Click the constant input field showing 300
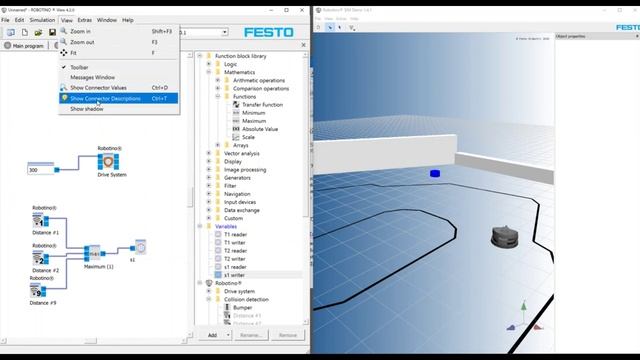Image resolution: width=640 pixels, height=360 pixels. tap(40, 169)
